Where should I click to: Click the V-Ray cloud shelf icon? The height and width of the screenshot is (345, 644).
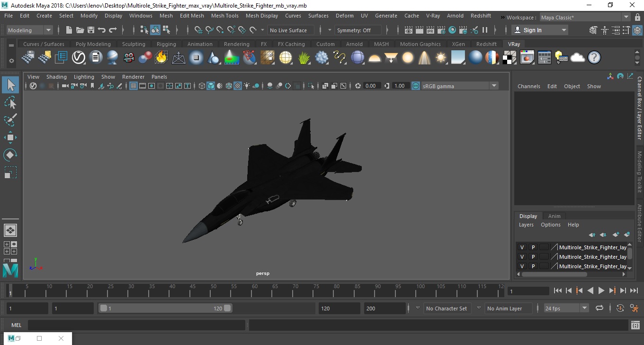tap(578, 58)
